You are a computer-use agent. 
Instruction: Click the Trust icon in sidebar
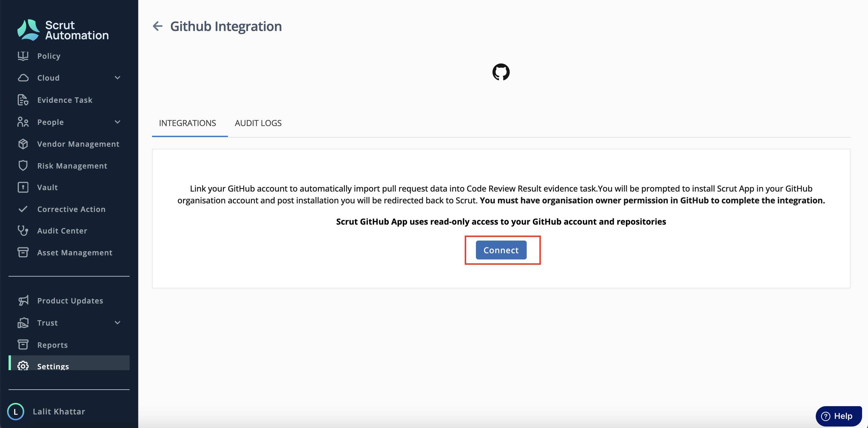(23, 323)
